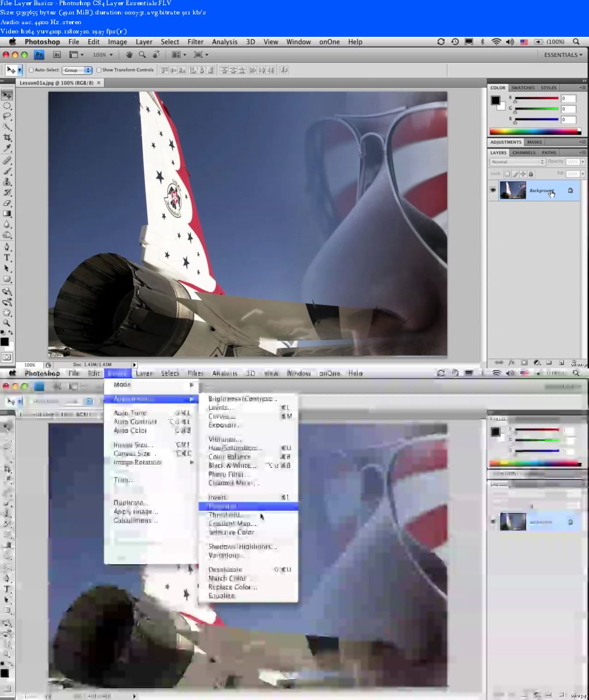Toggle Quick Mask mode in the upper toolbox
589x700 pixels.
(7, 357)
